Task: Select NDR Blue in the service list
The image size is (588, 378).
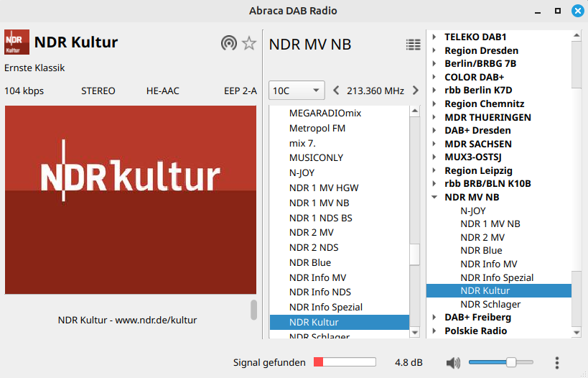Action: click(x=310, y=262)
